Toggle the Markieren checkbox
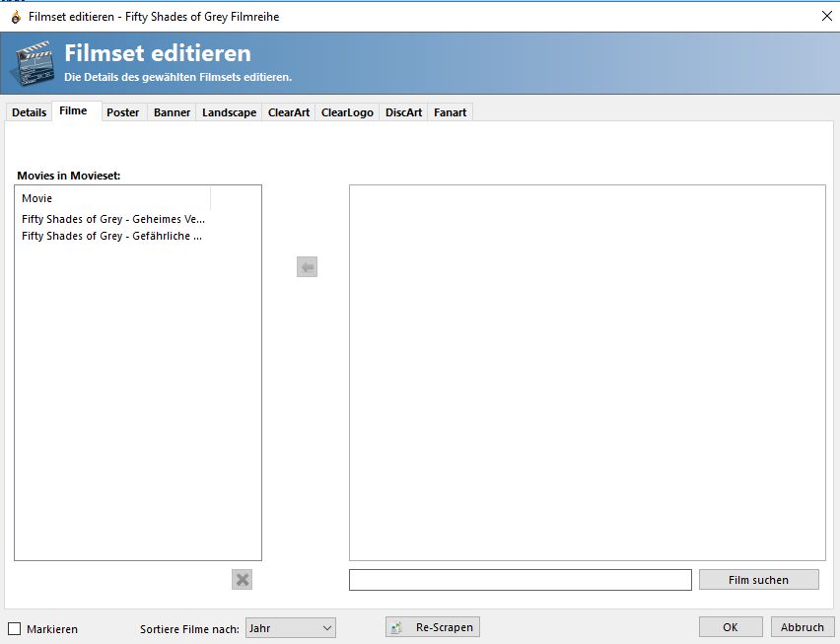Screen dimensions: 840x644 tap(15, 628)
